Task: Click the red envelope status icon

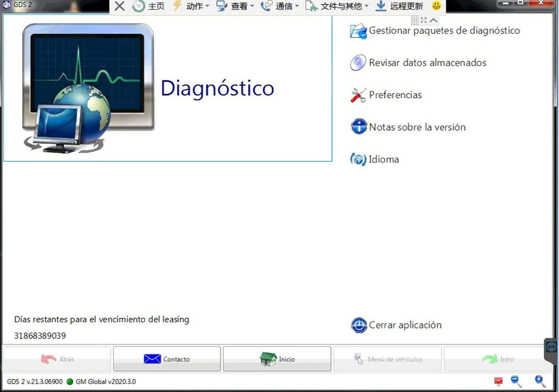Action: tap(498, 382)
